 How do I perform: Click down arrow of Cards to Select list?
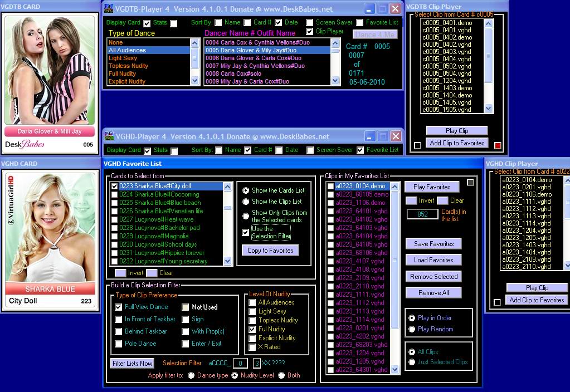pyautogui.click(x=228, y=261)
